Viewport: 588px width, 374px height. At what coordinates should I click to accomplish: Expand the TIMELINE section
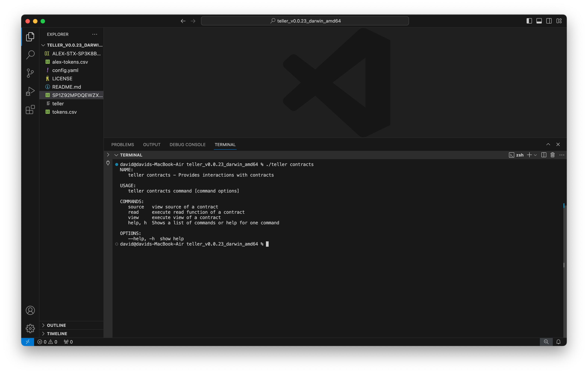[57, 333]
